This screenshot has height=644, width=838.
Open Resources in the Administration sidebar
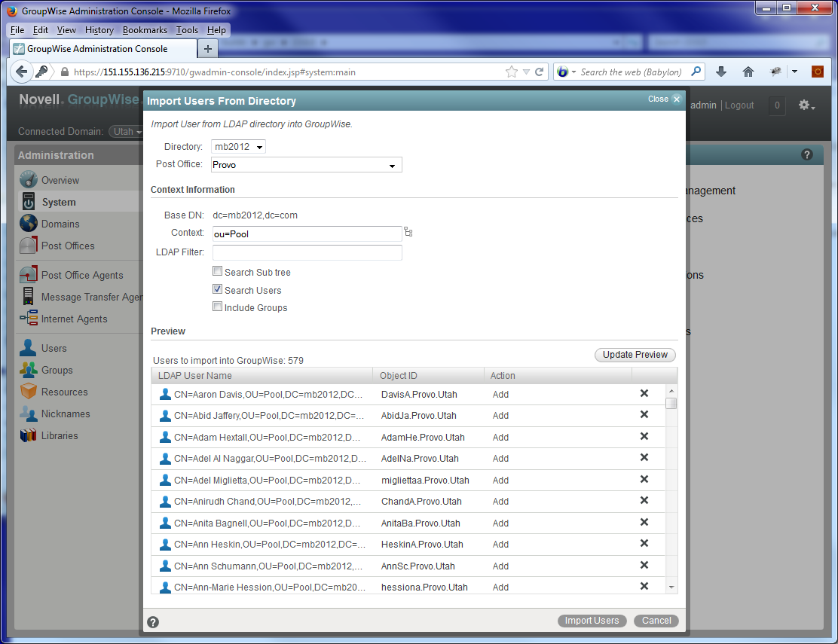(64, 392)
